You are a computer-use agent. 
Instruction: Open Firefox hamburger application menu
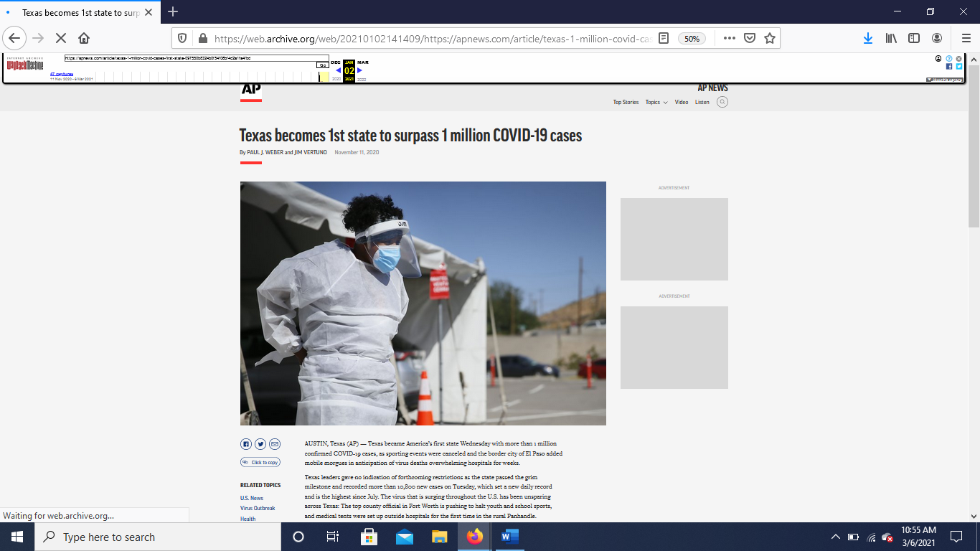click(x=966, y=38)
